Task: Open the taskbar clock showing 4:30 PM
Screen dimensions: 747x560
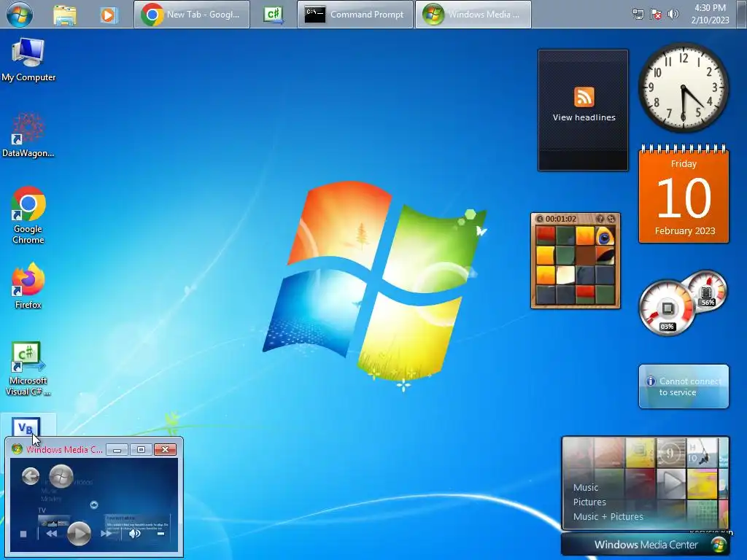Action: (x=710, y=14)
